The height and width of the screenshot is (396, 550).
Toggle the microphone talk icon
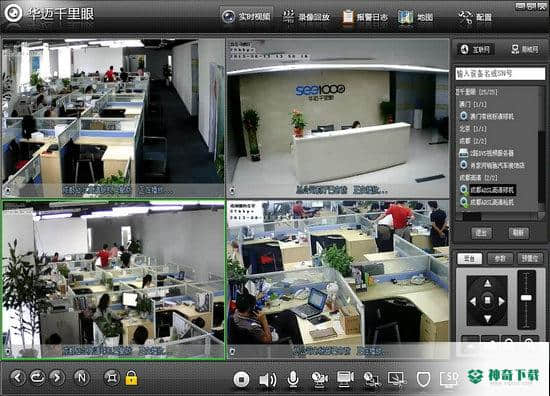tap(293, 379)
